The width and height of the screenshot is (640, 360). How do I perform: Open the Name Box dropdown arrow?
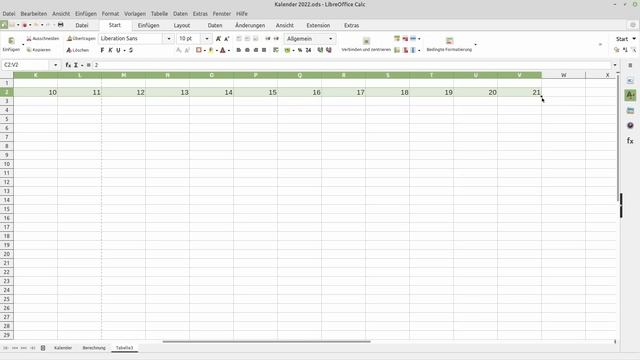56,65
